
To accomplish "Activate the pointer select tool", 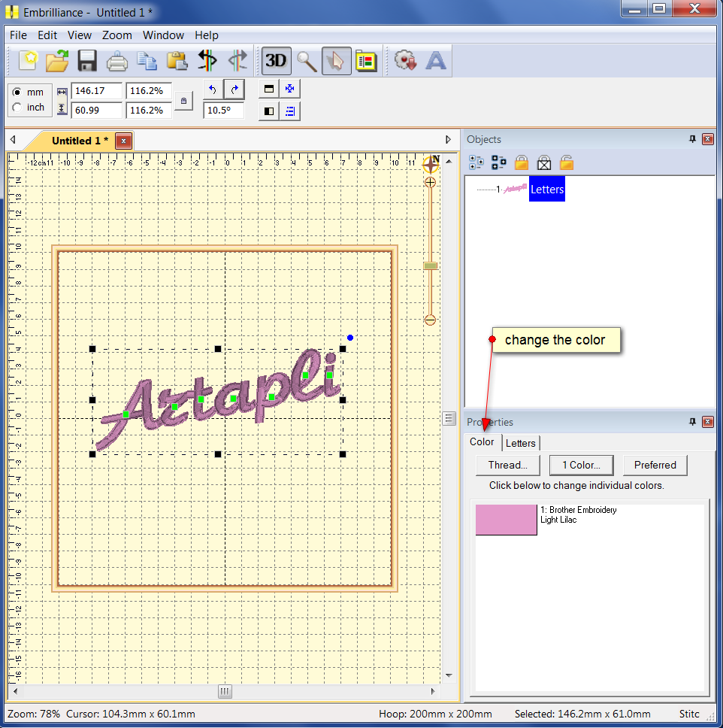I will coord(336,61).
